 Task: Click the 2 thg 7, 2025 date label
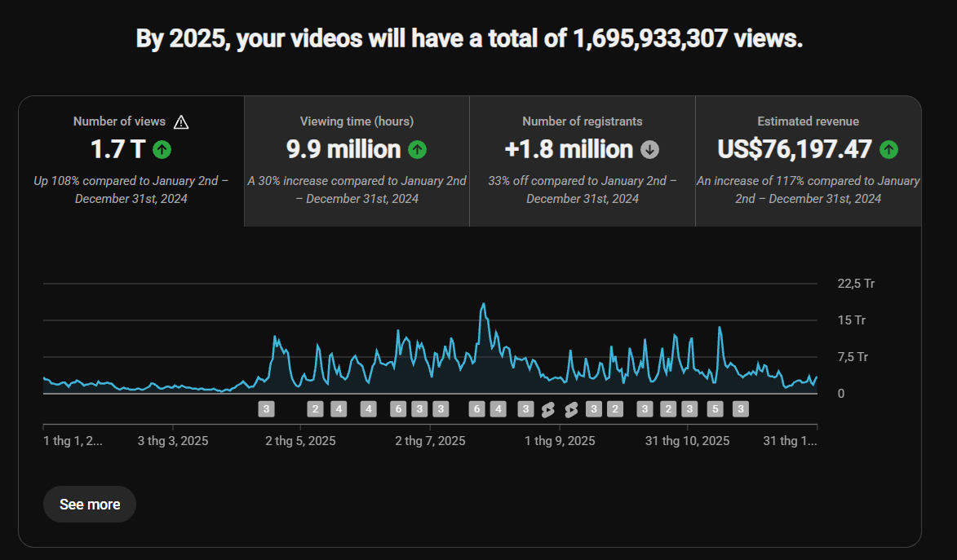tap(430, 440)
